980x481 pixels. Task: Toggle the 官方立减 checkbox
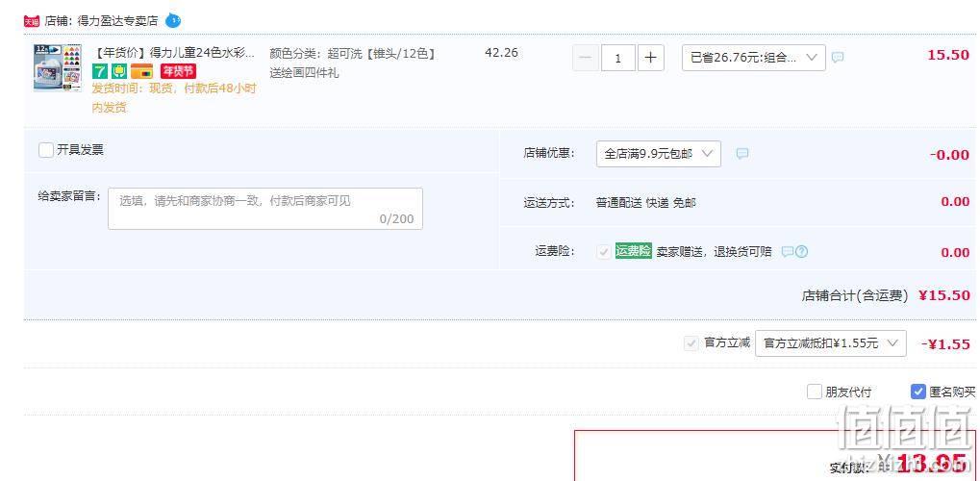tap(691, 343)
